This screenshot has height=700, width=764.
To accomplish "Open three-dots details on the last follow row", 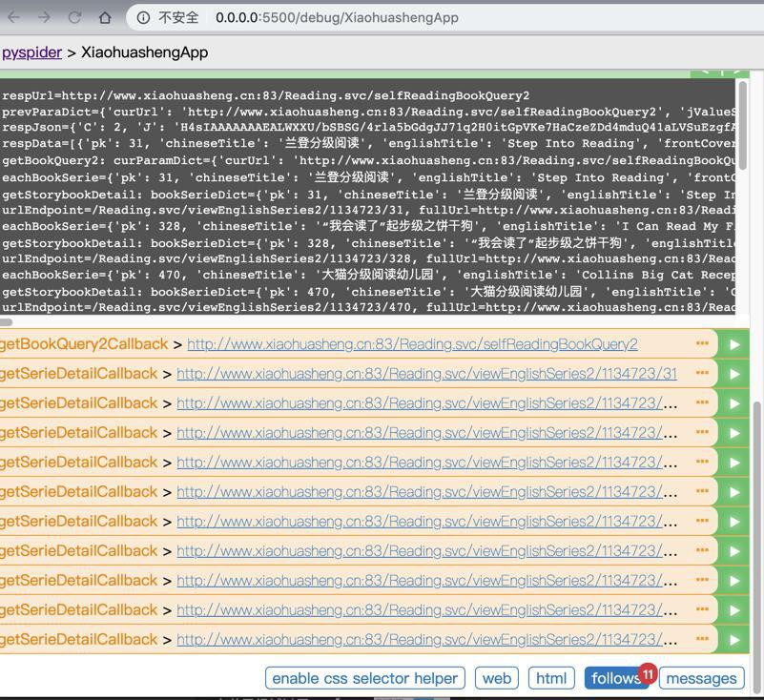I will click(702, 638).
